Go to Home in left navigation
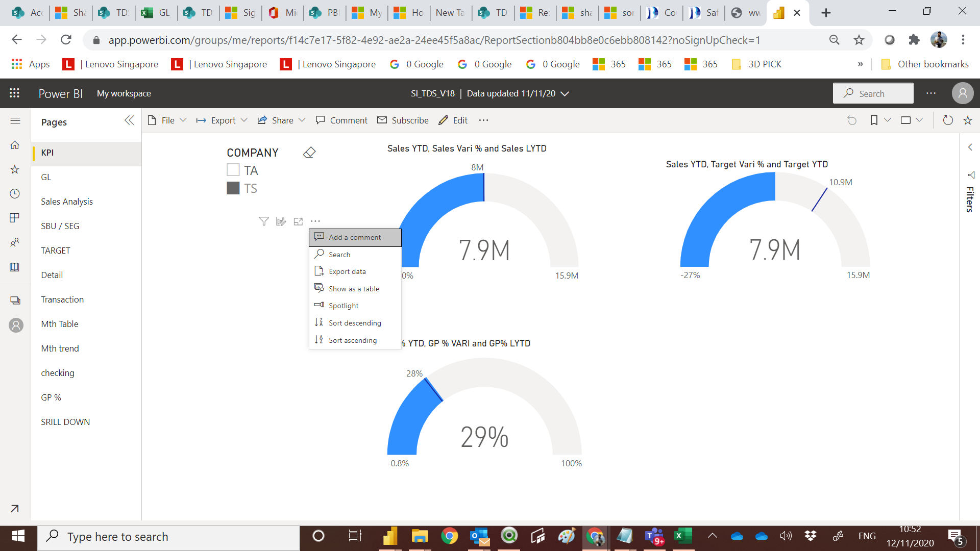 click(x=15, y=145)
